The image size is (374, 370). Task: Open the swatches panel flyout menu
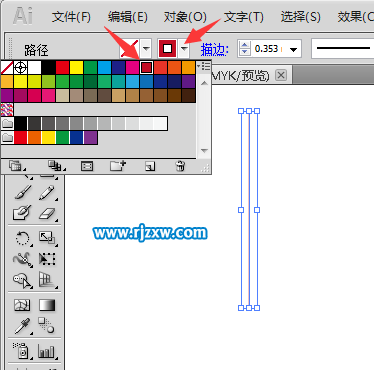click(204, 66)
